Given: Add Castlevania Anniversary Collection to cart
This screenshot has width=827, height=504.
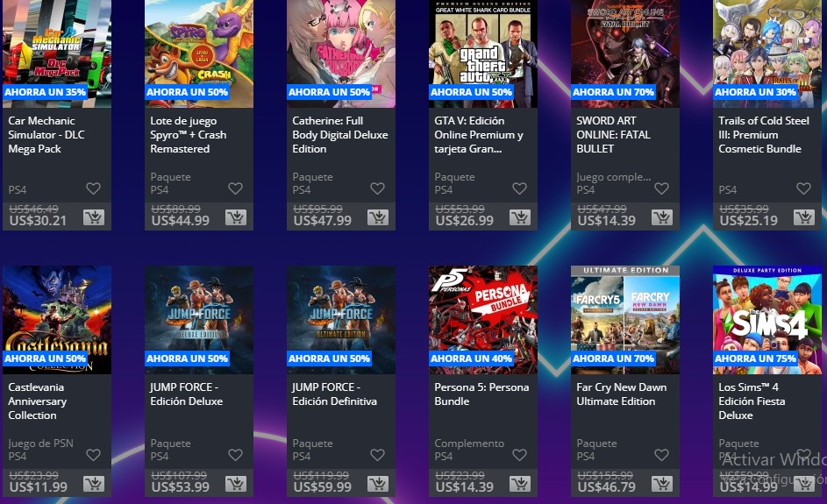Looking at the screenshot, I should tap(94, 484).
